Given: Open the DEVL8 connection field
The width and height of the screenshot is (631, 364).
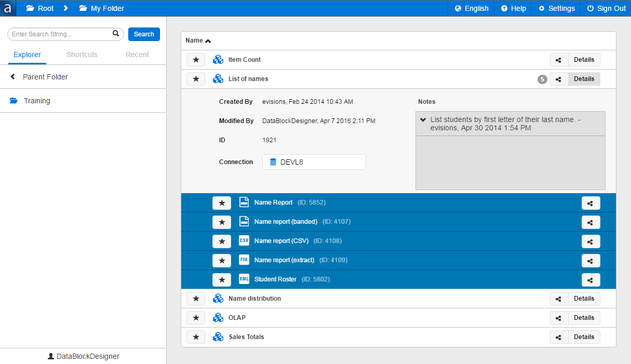Looking at the screenshot, I should click(x=314, y=162).
